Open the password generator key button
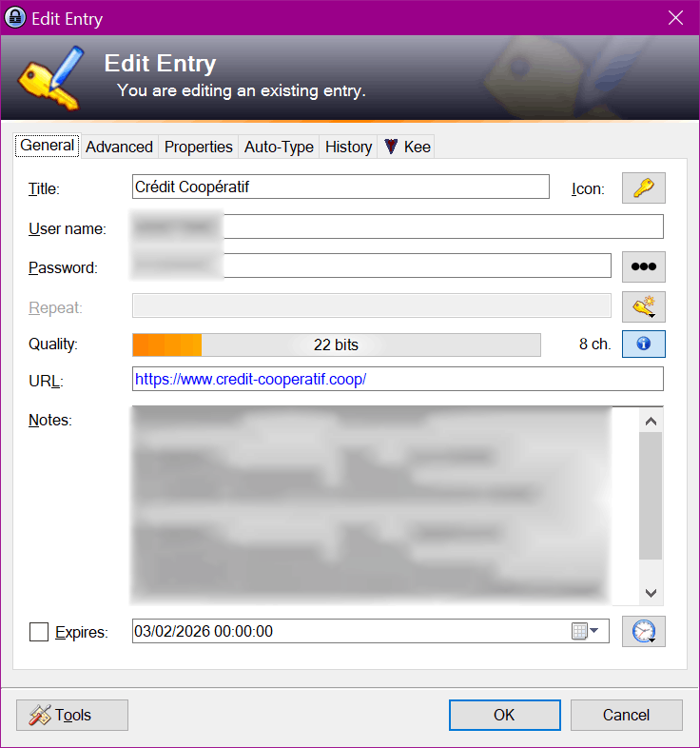 point(643,306)
